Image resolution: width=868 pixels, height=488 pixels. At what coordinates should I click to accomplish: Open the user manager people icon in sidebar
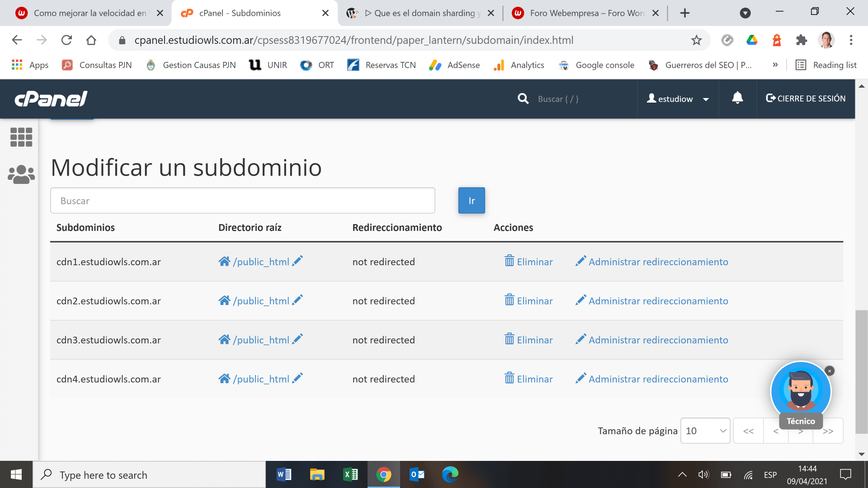click(x=21, y=174)
